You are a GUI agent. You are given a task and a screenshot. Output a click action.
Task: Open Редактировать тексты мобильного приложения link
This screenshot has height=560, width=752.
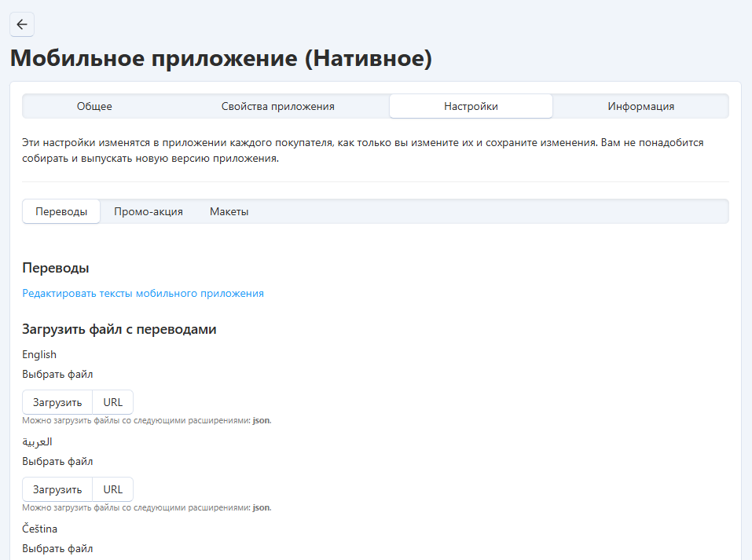coord(143,293)
